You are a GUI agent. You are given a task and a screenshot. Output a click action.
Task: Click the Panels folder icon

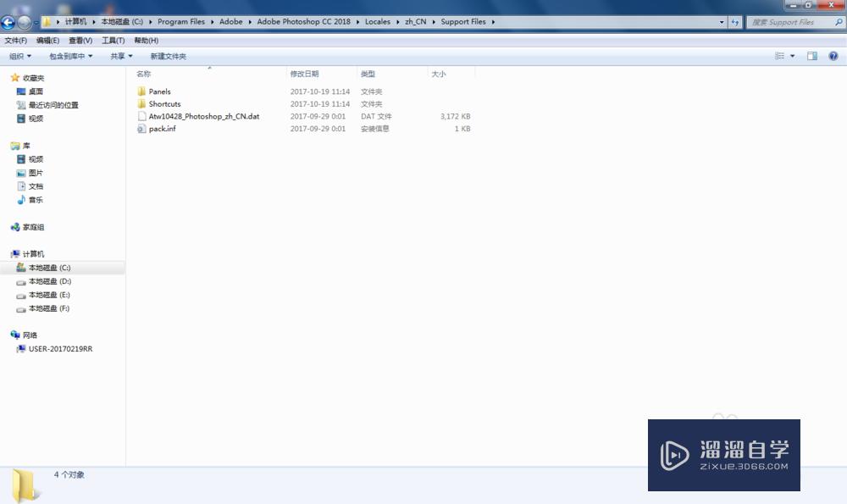click(x=141, y=91)
